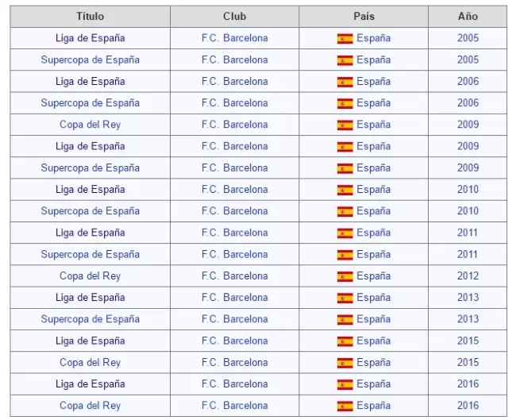
Task: Click Spain flag in 2016 Copa del Rey row
Action: (x=345, y=406)
